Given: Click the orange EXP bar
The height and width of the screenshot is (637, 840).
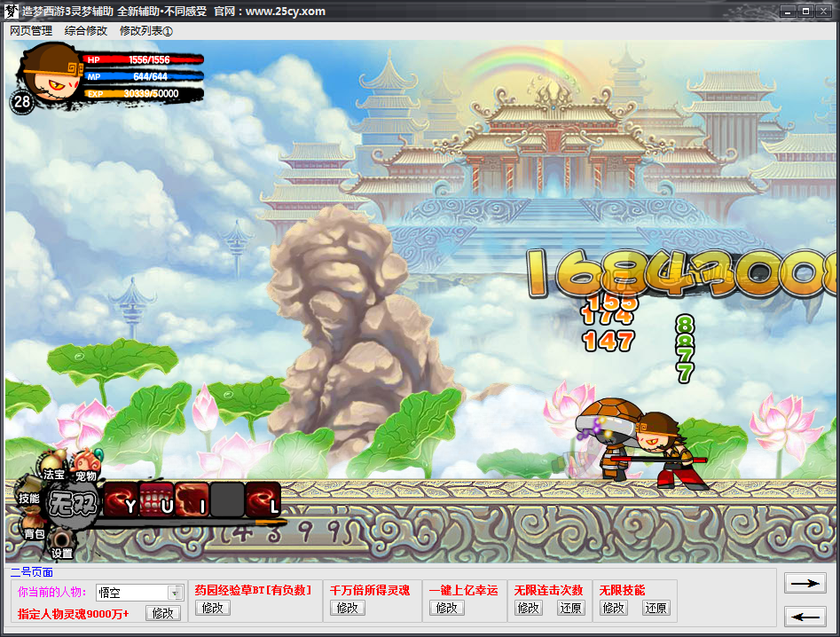Looking at the screenshot, I should pyautogui.click(x=144, y=94).
